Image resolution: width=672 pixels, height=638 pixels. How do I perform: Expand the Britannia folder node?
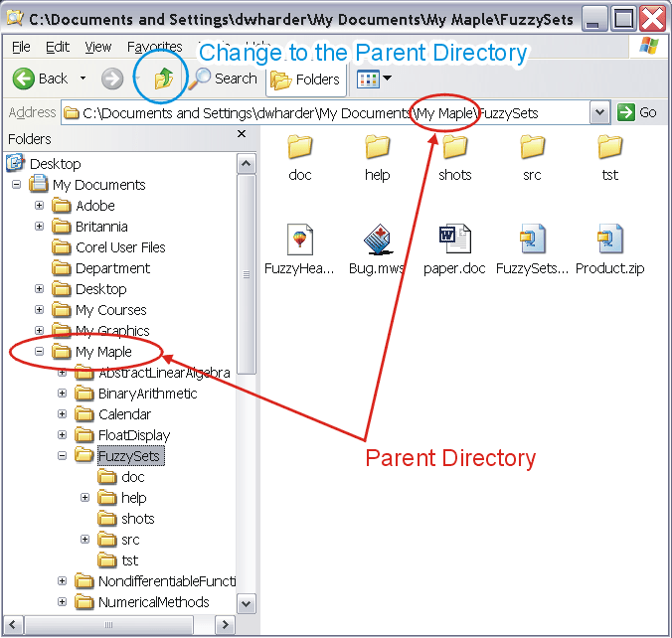click(39, 226)
